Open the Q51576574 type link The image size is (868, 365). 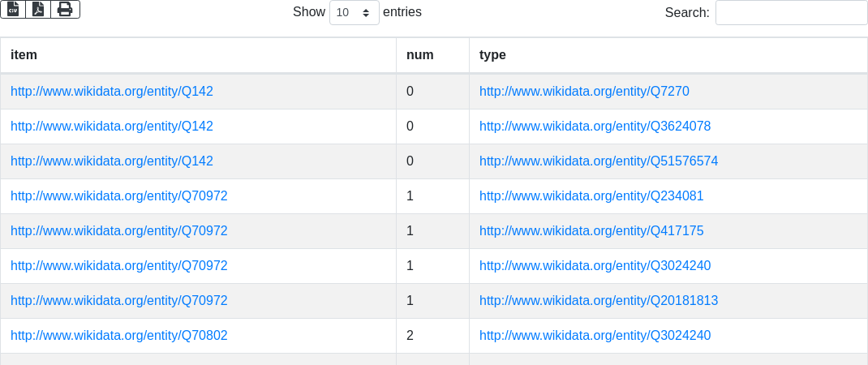click(x=599, y=161)
